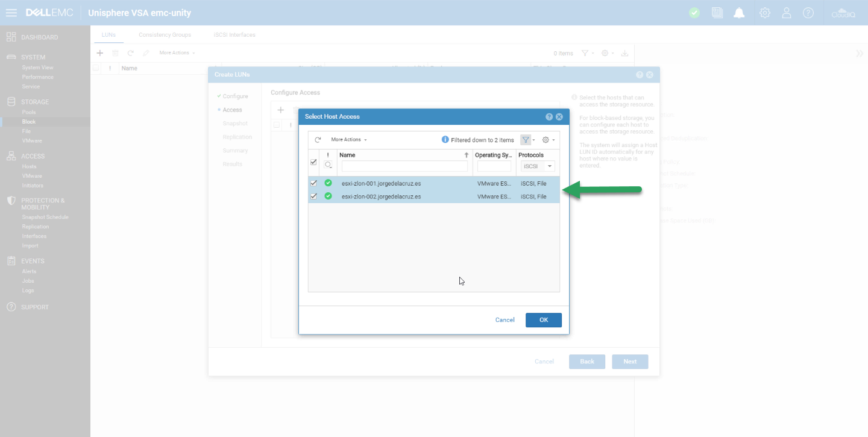Click Cancel in Create LUNs wizard
868x437 pixels.
[x=544, y=362]
